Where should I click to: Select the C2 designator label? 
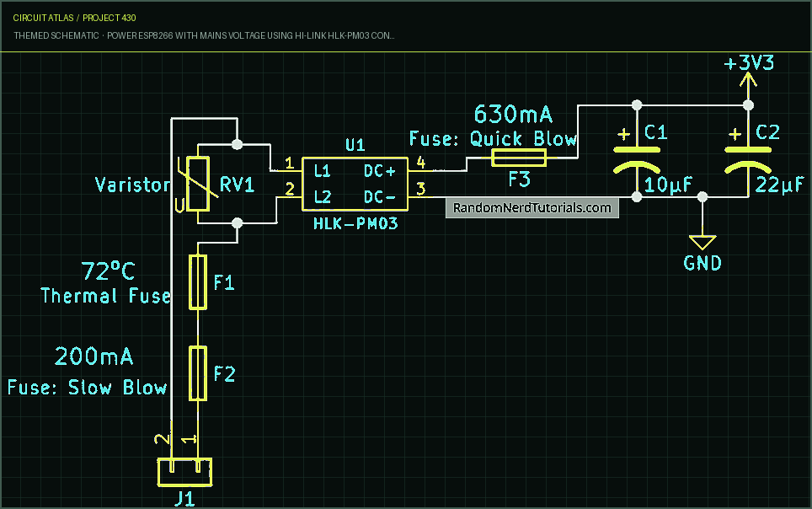[767, 132]
